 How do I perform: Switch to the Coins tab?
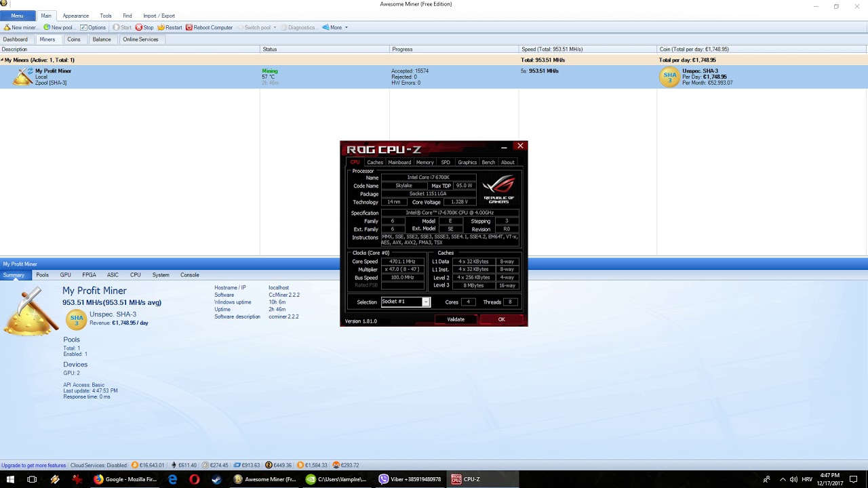pyautogui.click(x=74, y=39)
